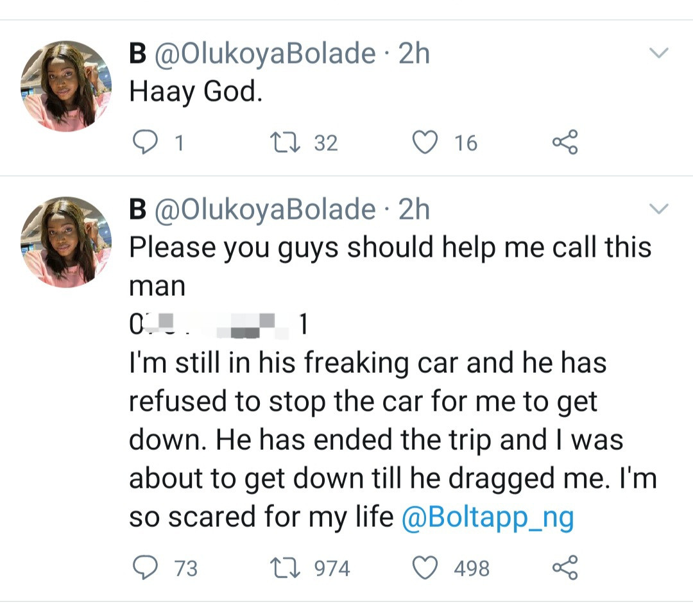Click the 2h timestamp on first tweet
Image resolution: width=693 pixels, height=616 pixels.
[414, 54]
